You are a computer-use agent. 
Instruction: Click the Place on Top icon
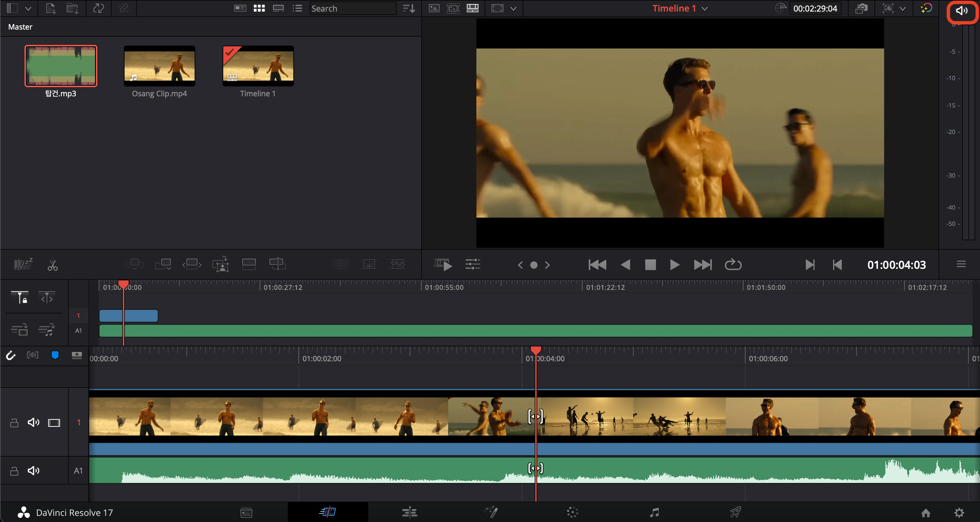(249, 264)
